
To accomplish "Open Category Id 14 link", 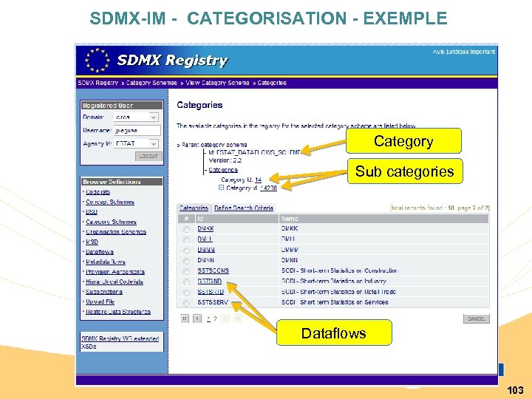I will 258,180.
